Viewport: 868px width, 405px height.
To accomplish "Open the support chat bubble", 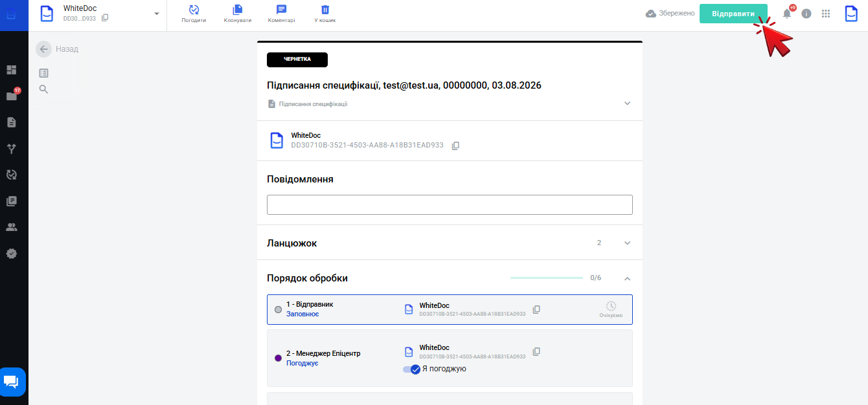I will click(x=13, y=382).
